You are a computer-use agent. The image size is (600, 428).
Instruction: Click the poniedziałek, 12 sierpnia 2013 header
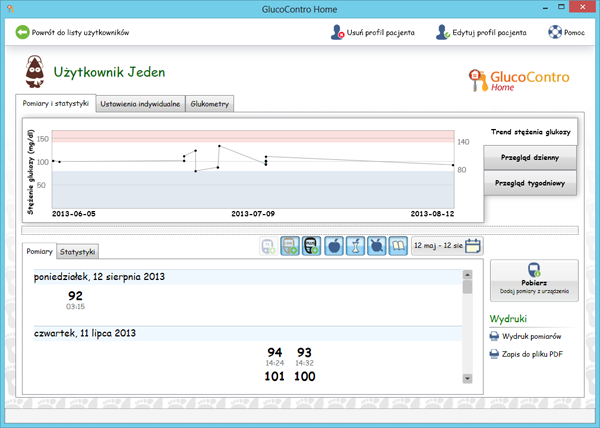248,277
